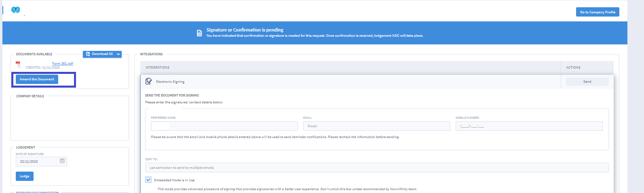
Task: Click the Electronic Signing pen icon
Action: click(x=148, y=82)
